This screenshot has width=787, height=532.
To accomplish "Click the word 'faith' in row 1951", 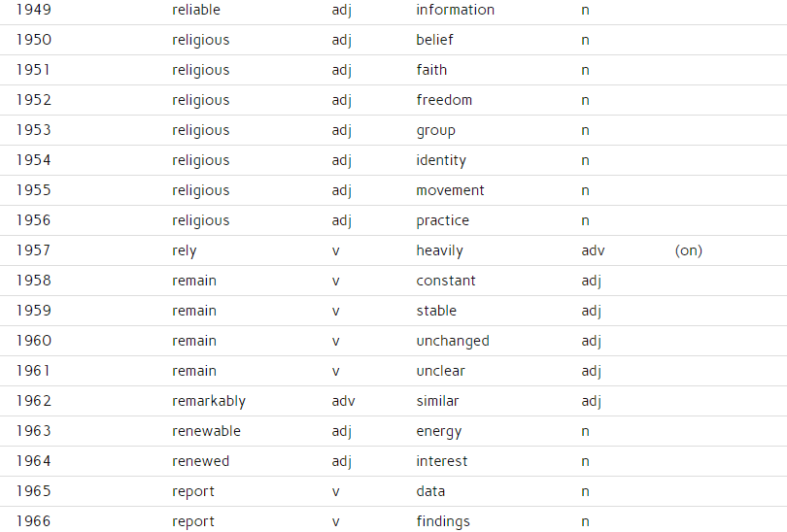I will pos(431,70).
